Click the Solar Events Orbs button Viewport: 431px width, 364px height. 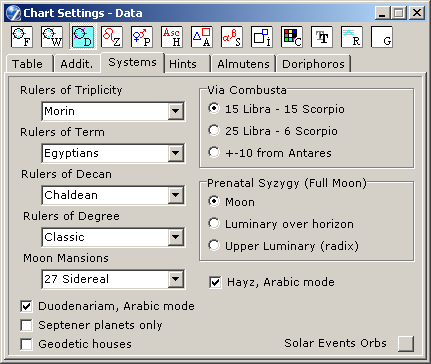click(406, 343)
